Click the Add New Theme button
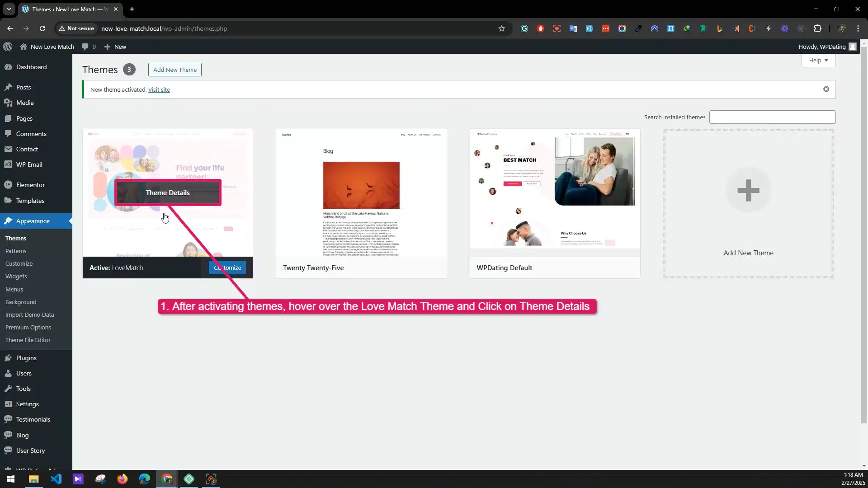The height and width of the screenshot is (488, 868). click(x=175, y=70)
